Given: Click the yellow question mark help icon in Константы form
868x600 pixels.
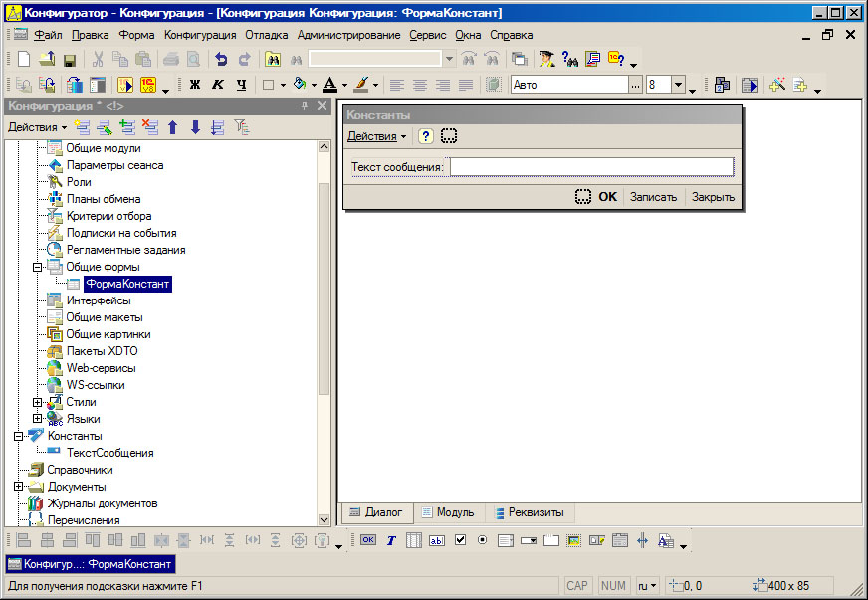Looking at the screenshot, I should pyautogui.click(x=425, y=136).
